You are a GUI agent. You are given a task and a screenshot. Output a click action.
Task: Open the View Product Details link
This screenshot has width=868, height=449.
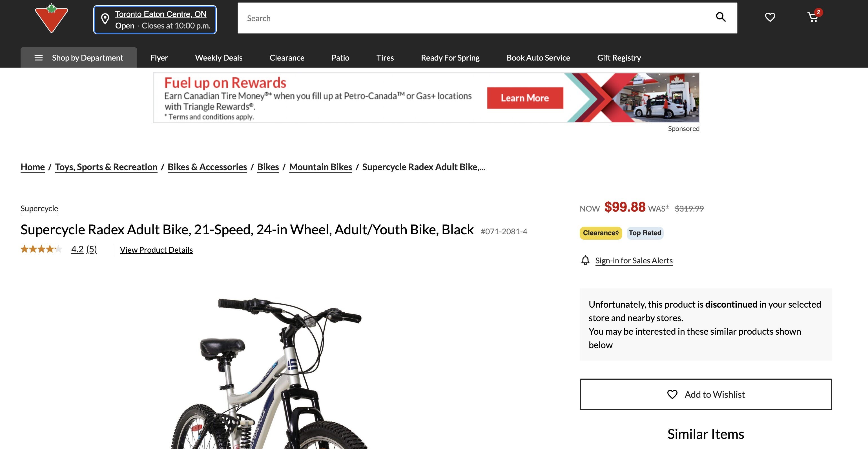tap(156, 250)
